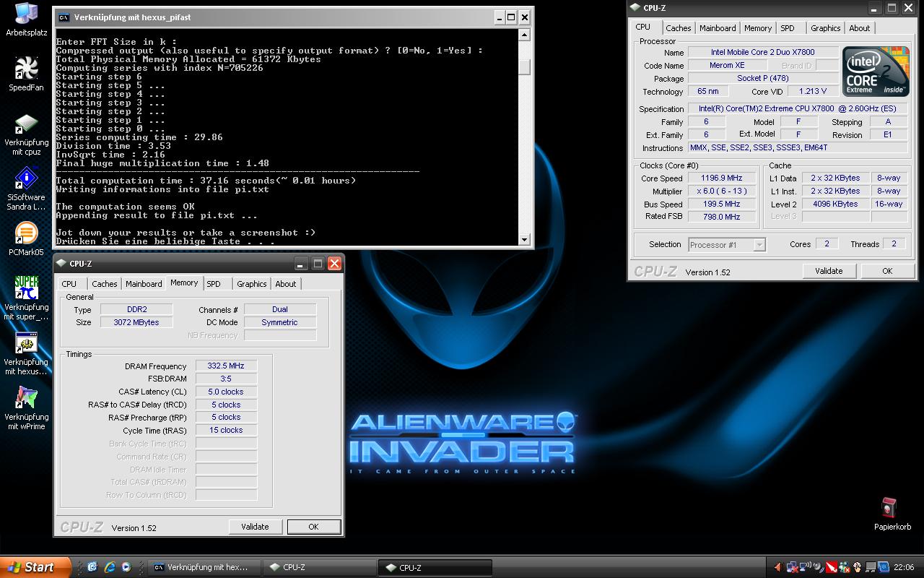This screenshot has height=578, width=924.
Task: Click OK in Memory CPU-Z window
Action: click(x=313, y=527)
